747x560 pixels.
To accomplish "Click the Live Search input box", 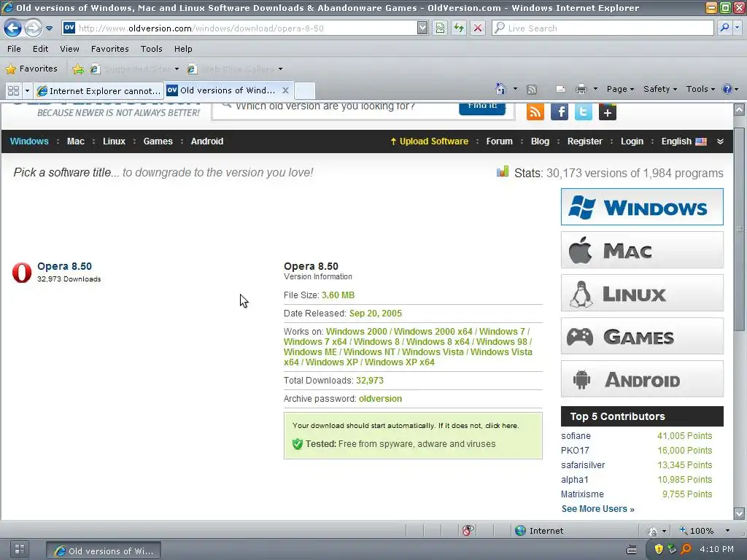I will [x=603, y=28].
